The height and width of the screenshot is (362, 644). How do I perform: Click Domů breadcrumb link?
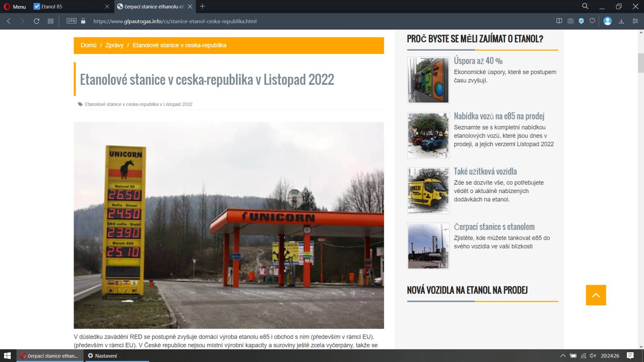89,45
